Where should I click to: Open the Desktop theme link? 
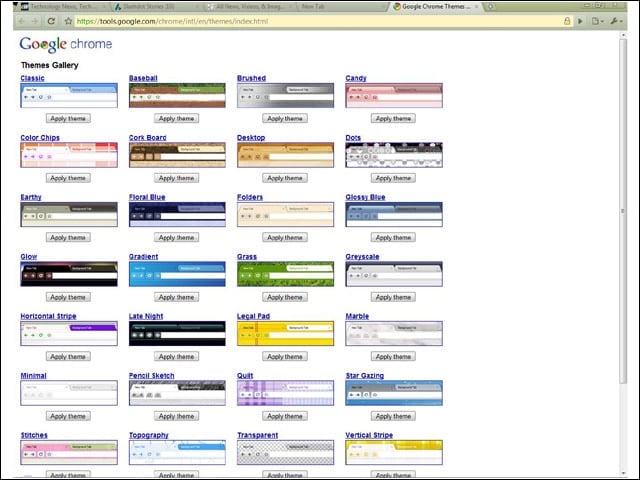[251, 138]
